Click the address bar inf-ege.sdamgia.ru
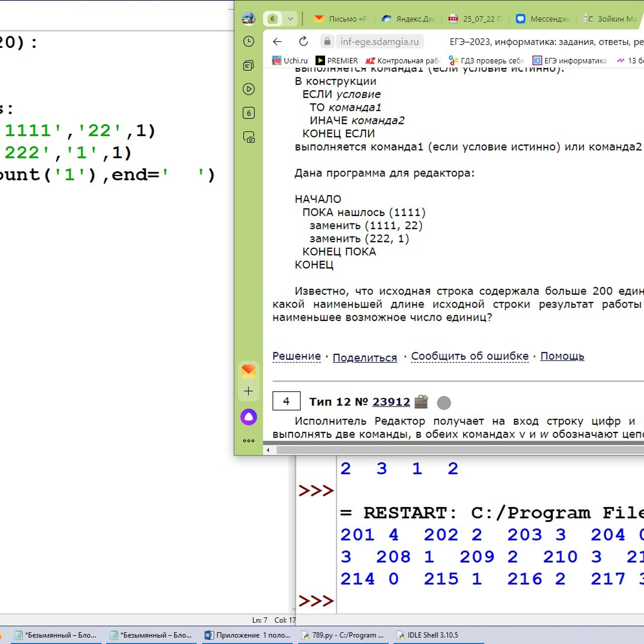 pos(379,42)
